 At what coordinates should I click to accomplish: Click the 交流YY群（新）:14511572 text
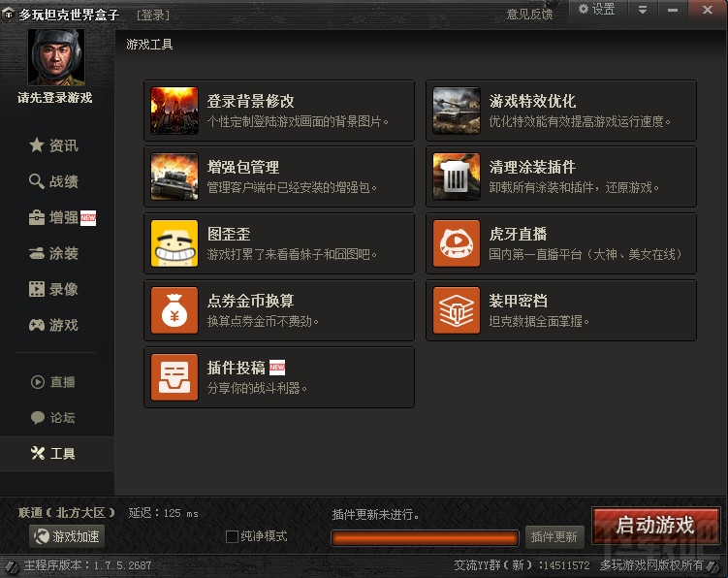tap(522, 565)
